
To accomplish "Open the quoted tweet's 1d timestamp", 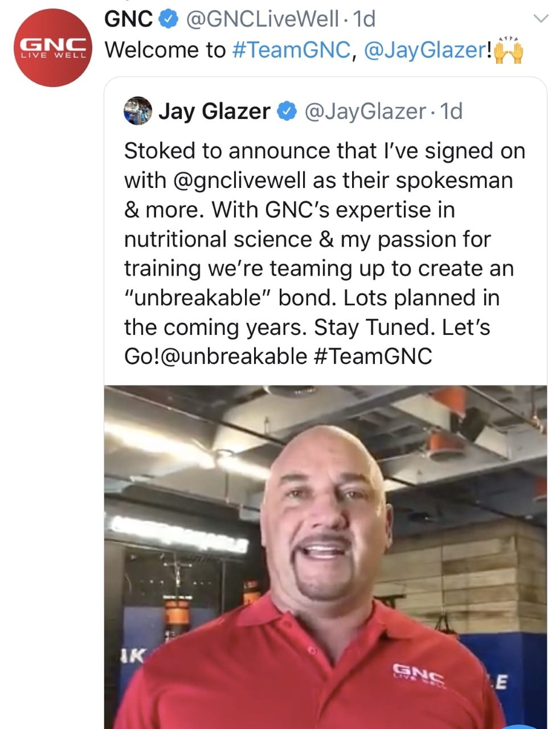I will (x=451, y=111).
